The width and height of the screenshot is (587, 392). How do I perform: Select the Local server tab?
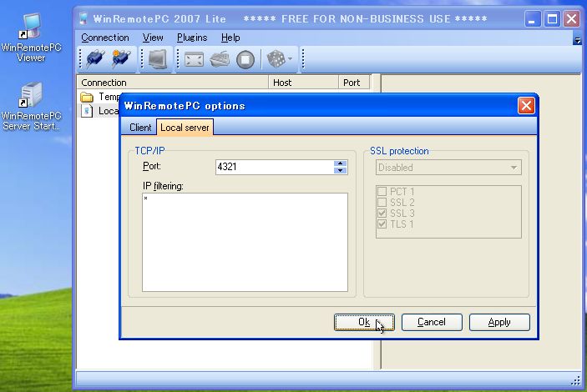(185, 127)
